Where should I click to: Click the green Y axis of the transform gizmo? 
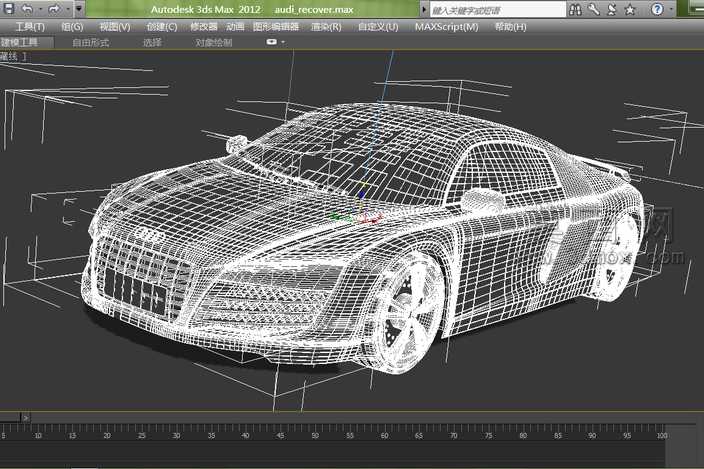pos(335,217)
